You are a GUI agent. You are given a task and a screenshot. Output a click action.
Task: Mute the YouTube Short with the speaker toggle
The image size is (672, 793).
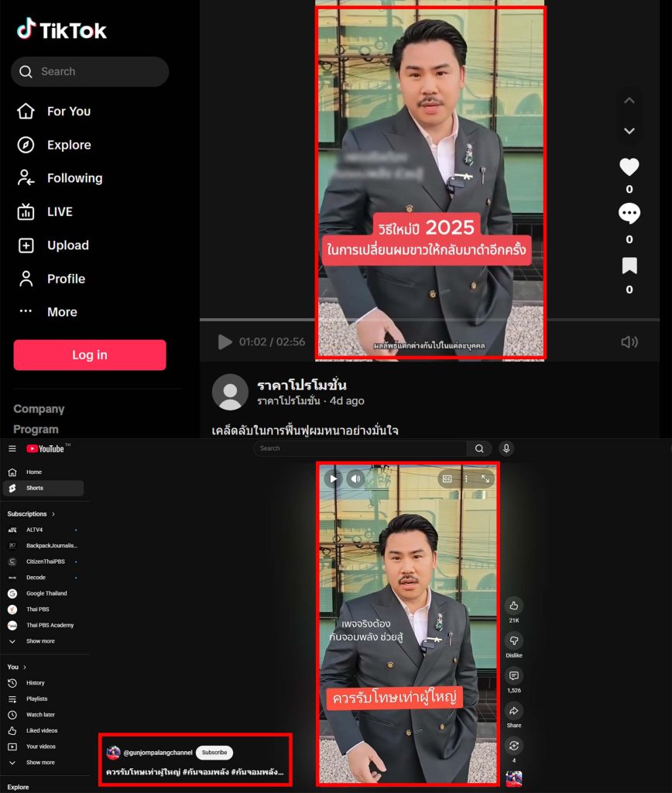click(x=356, y=479)
